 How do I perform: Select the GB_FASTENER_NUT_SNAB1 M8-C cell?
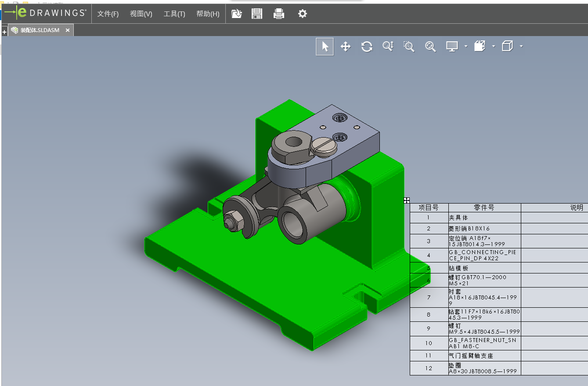pyautogui.click(x=484, y=343)
